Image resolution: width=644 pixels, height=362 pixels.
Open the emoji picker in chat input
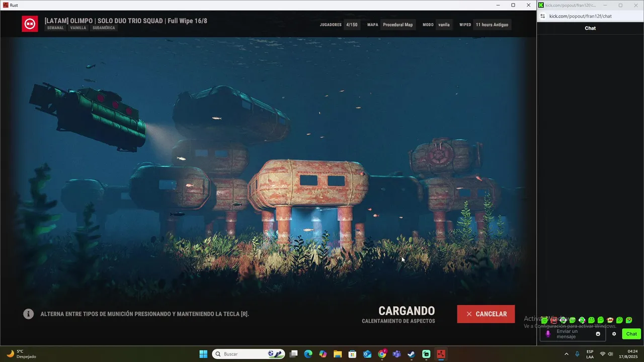tap(598, 334)
